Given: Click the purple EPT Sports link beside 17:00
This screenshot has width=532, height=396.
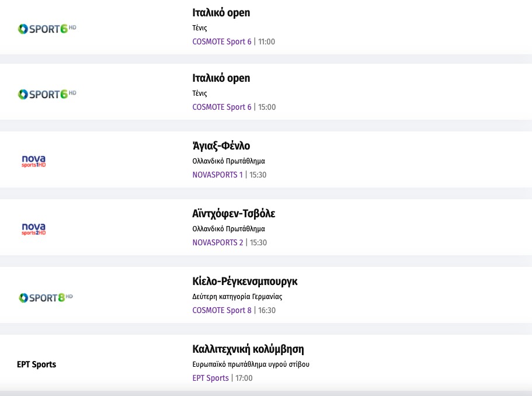Looking at the screenshot, I should tap(210, 378).
